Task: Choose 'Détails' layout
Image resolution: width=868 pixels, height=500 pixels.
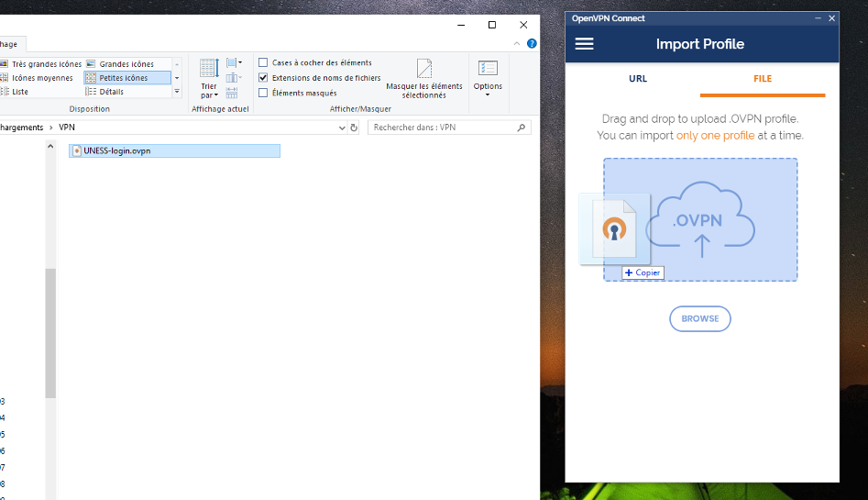Action: coord(105,92)
